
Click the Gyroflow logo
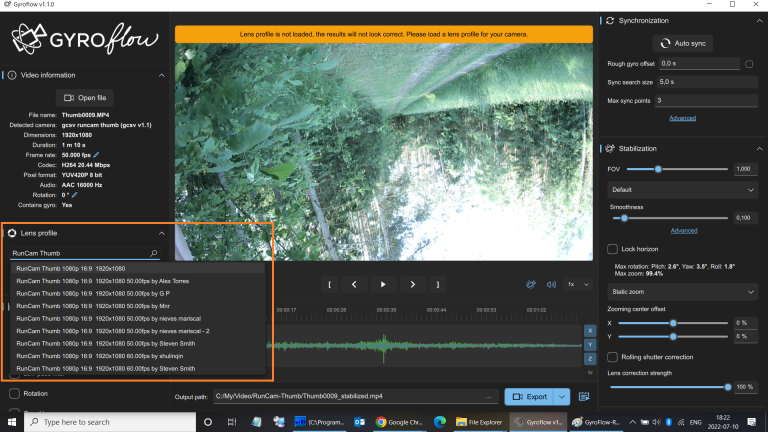tap(85, 38)
